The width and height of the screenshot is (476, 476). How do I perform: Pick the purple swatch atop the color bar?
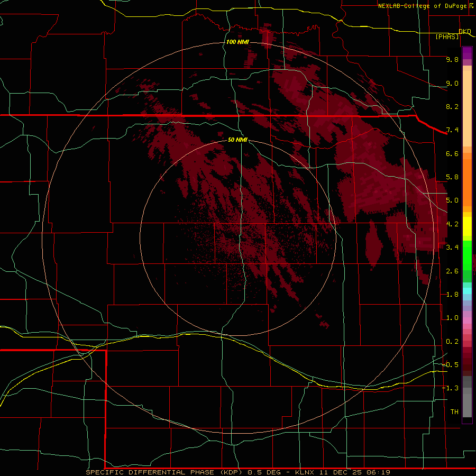point(467,53)
